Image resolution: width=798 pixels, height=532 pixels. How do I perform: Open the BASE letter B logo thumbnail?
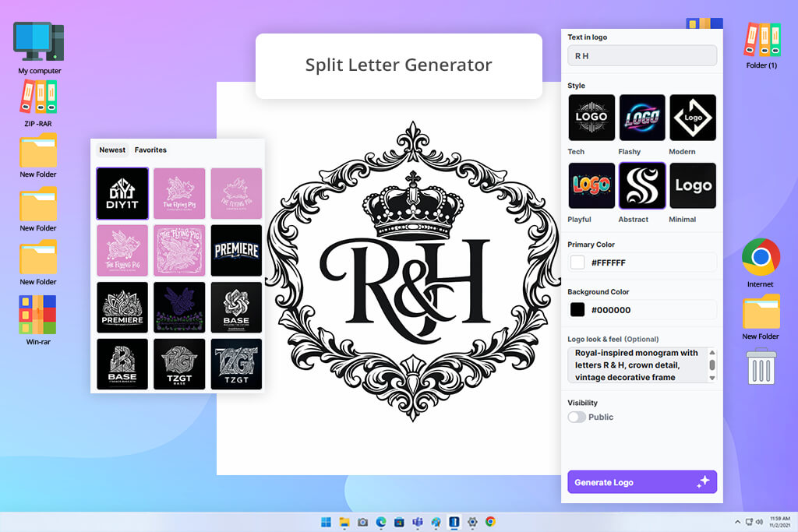(x=122, y=365)
